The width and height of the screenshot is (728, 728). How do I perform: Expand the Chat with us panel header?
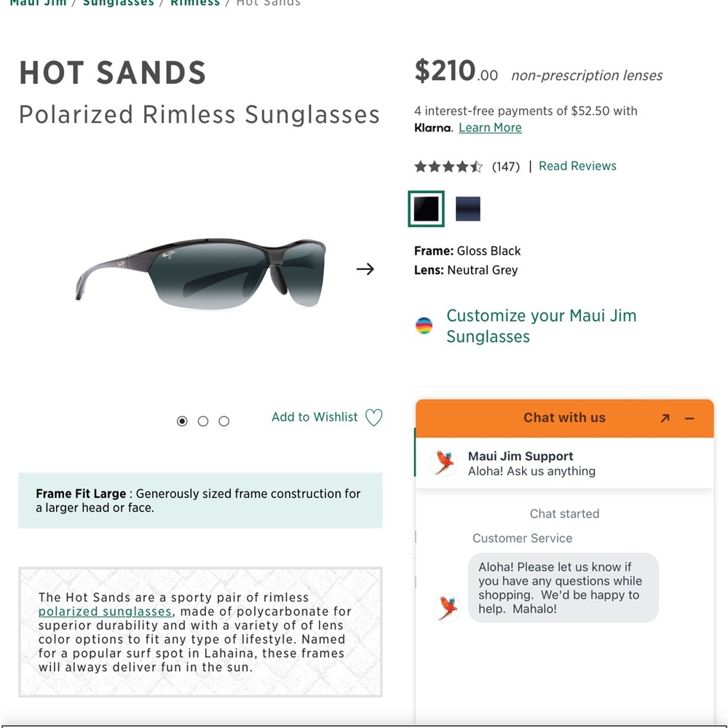[x=564, y=418]
